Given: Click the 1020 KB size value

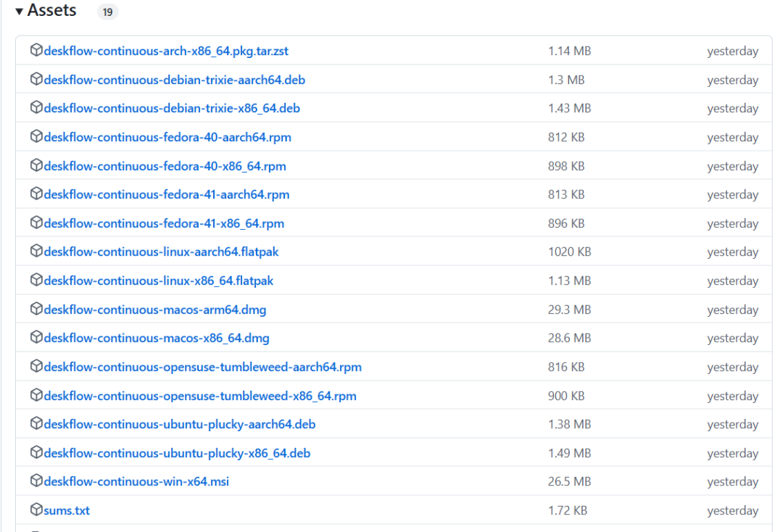Looking at the screenshot, I should point(569,252).
